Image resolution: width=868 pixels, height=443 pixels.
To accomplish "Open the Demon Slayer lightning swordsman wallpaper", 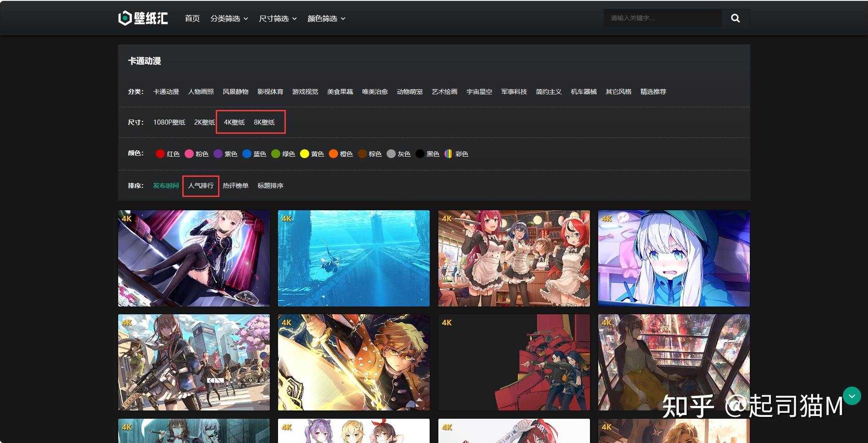I will pyautogui.click(x=353, y=362).
